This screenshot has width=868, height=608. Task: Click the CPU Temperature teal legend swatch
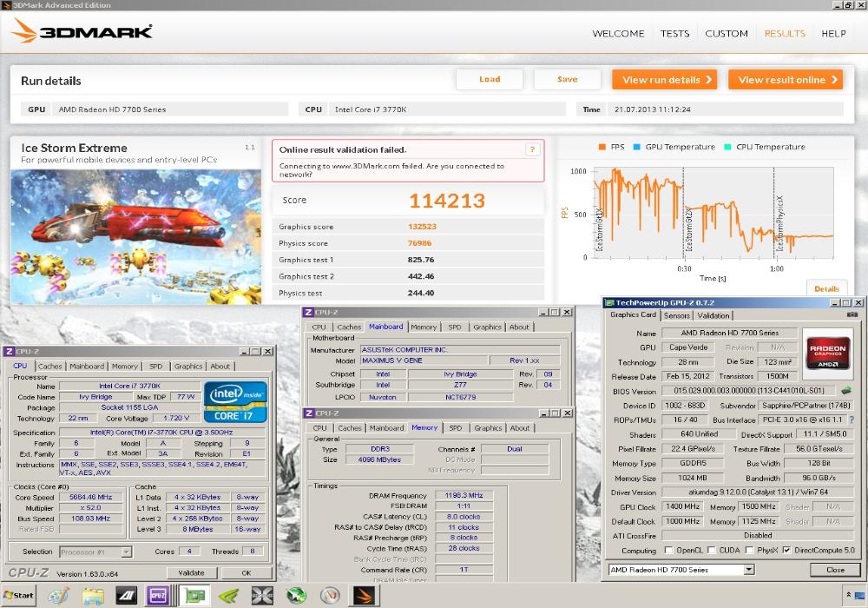(727, 147)
